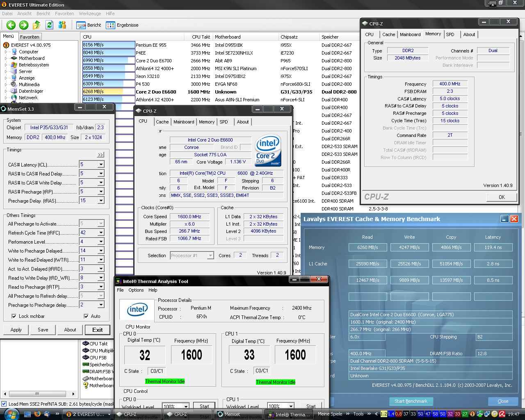This screenshot has height=420, width=525.
Task: Open Precharge Delay (tRAS) dropdown
Action: pos(100,201)
